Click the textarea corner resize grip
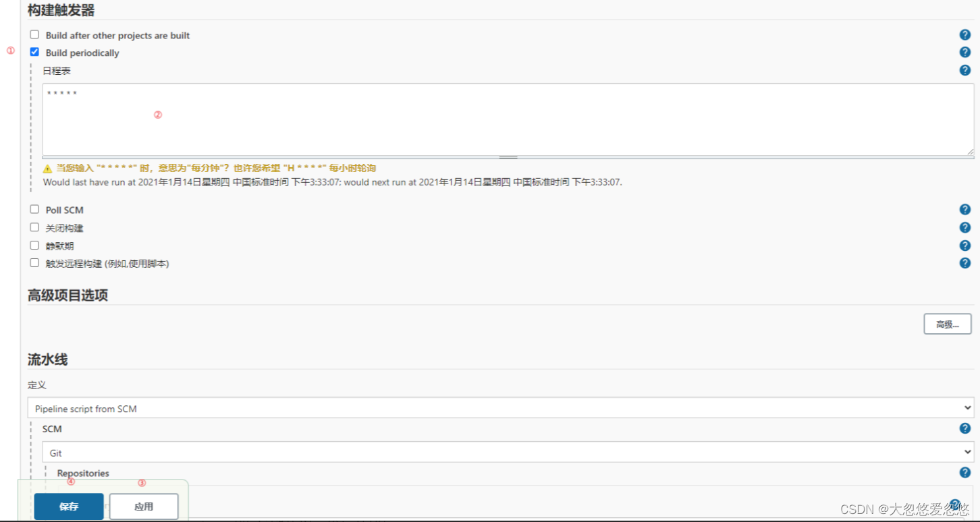Image resolution: width=980 pixels, height=522 pixels. point(970,152)
